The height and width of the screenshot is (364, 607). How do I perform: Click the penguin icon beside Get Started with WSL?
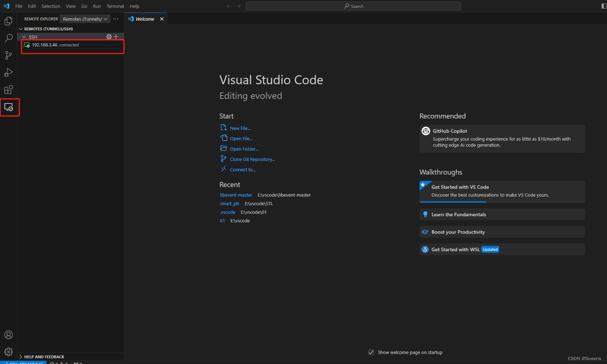(425, 249)
